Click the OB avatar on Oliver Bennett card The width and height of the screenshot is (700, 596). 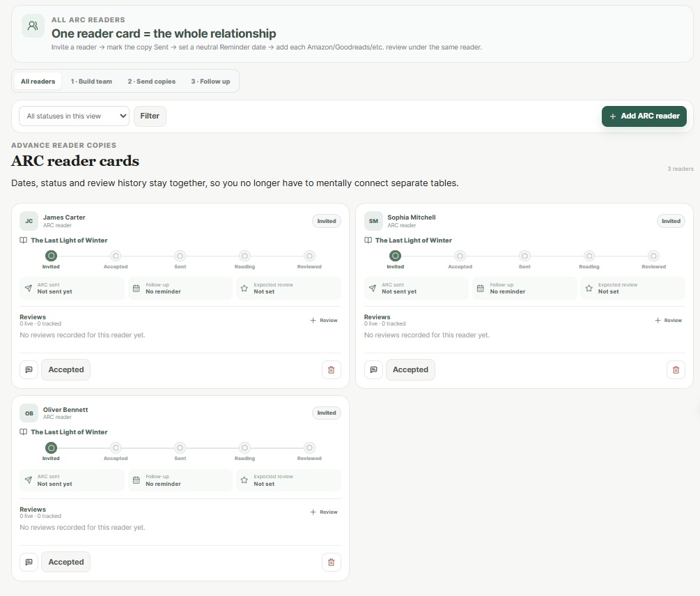pos(29,413)
